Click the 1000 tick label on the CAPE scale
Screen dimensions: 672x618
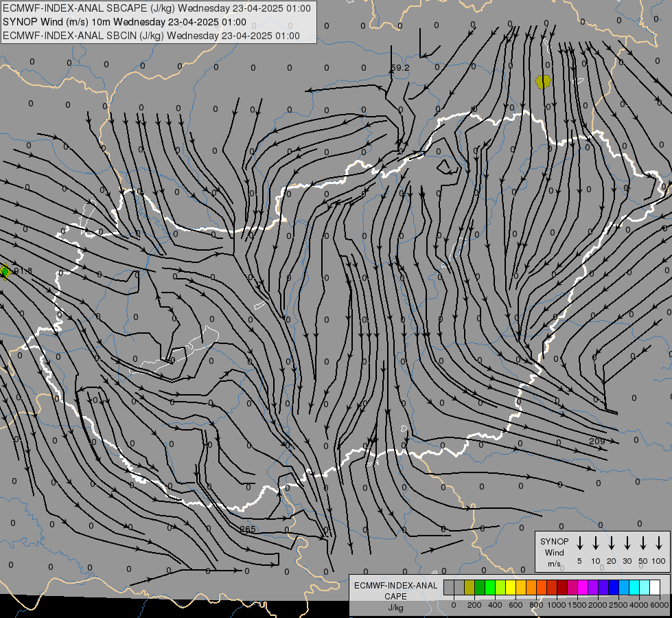pos(556,605)
